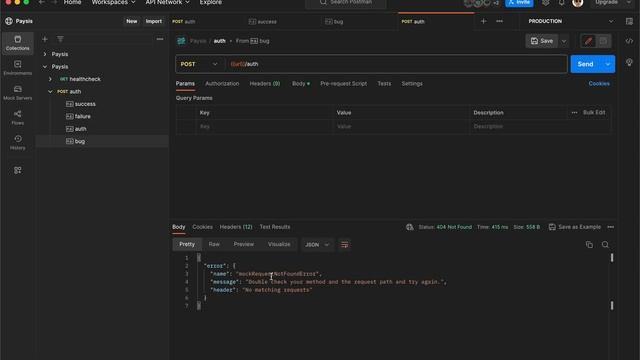This screenshot has height=360, width=640.
Task: Open the configure workspace sidebar icon
Action: tap(18, 170)
